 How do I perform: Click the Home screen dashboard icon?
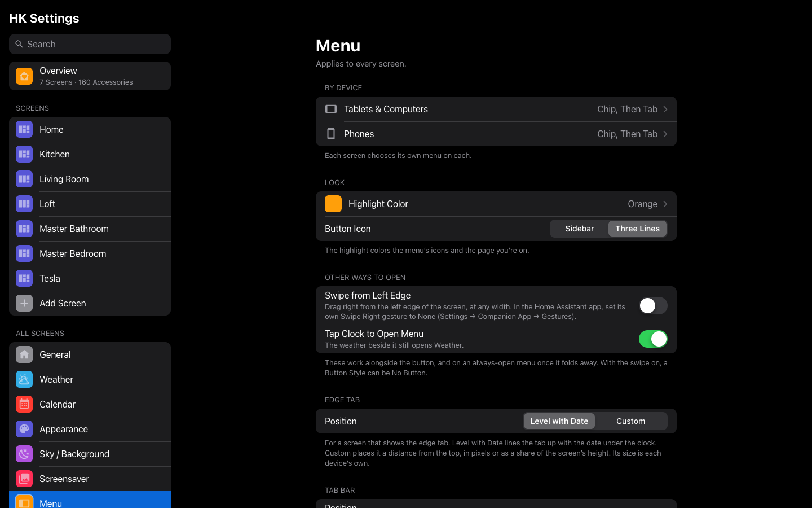pyautogui.click(x=24, y=129)
